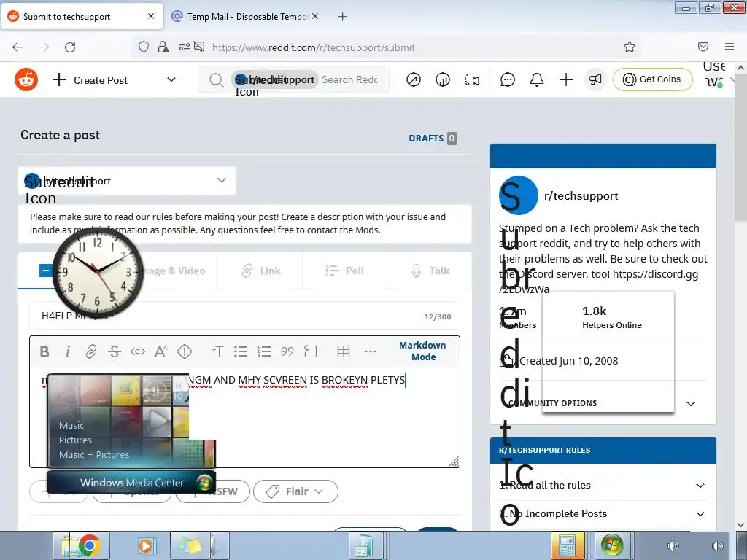Insert a quote block in editor
747x560 pixels.
(287, 351)
